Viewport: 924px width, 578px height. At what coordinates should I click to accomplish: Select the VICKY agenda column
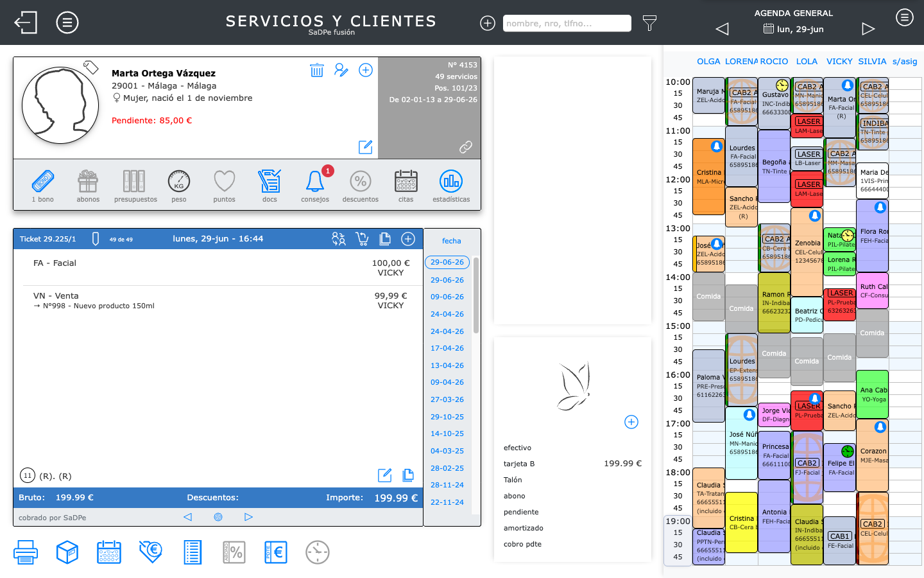pos(839,62)
